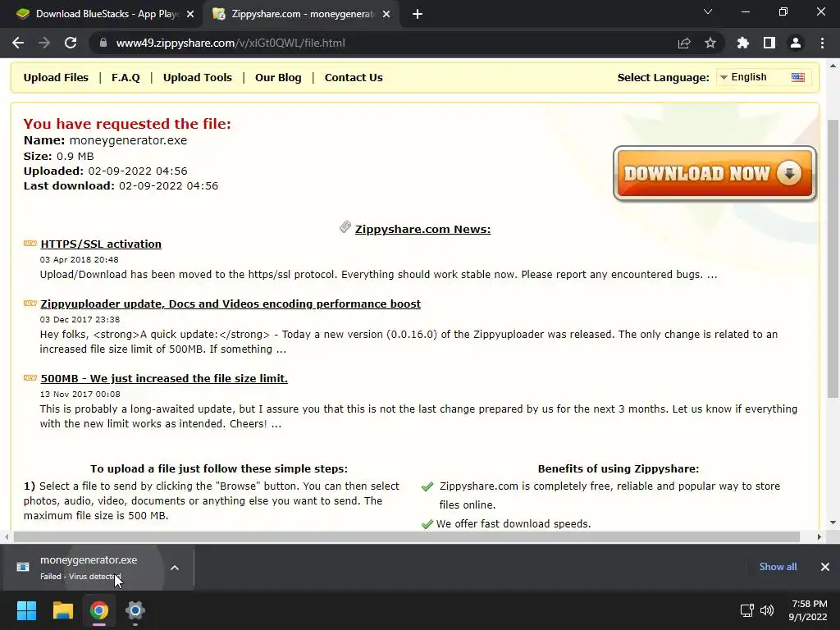Open Contact Us page

coord(354,78)
